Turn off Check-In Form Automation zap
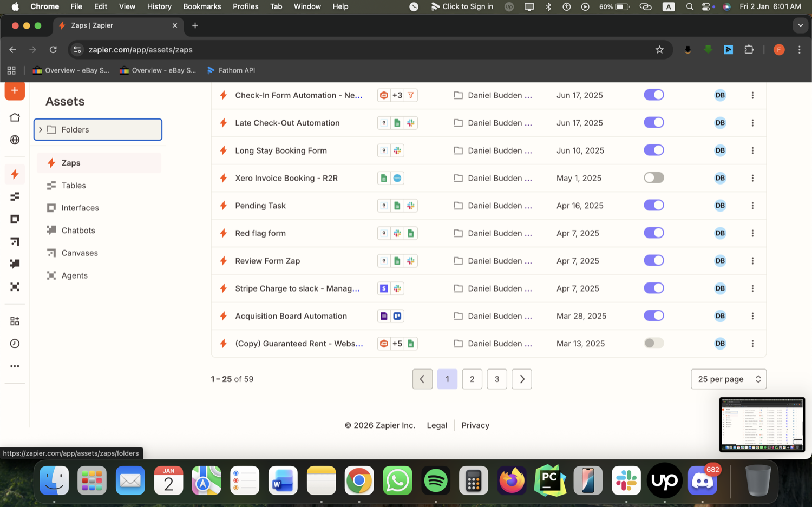Image resolution: width=812 pixels, height=507 pixels. click(x=654, y=95)
